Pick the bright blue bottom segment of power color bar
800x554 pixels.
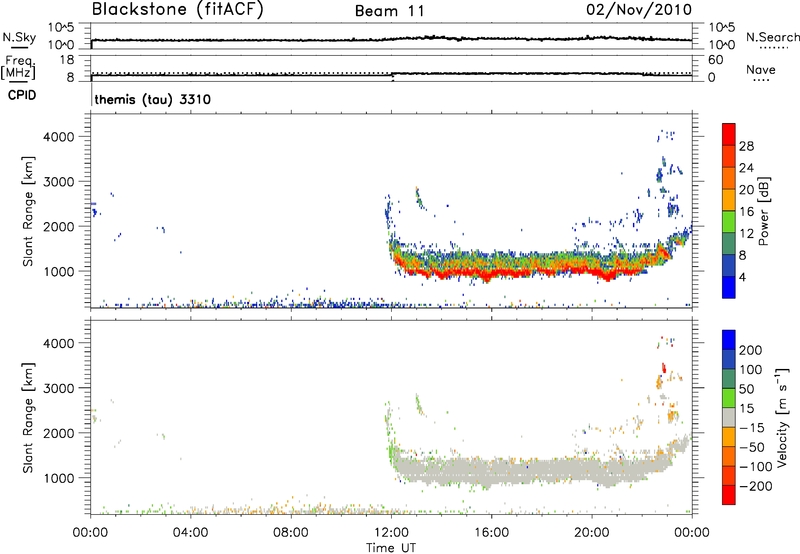point(729,287)
